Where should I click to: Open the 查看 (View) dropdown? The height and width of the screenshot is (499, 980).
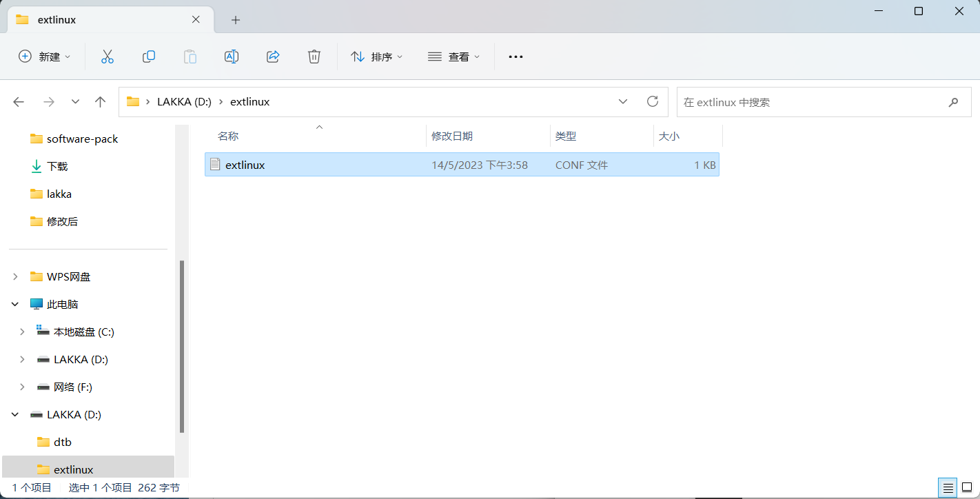pos(453,57)
